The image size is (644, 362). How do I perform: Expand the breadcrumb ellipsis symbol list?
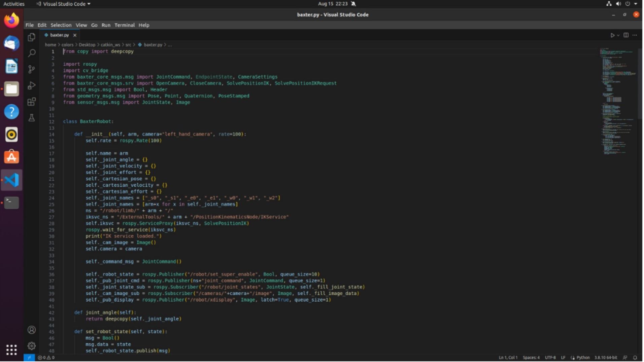(x=170, y=45)
